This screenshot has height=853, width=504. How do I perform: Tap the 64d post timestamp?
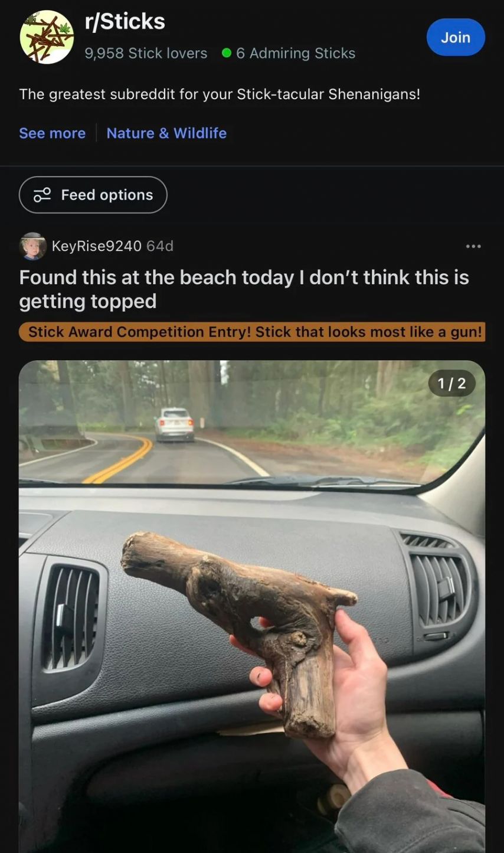(x=160, y=246)
